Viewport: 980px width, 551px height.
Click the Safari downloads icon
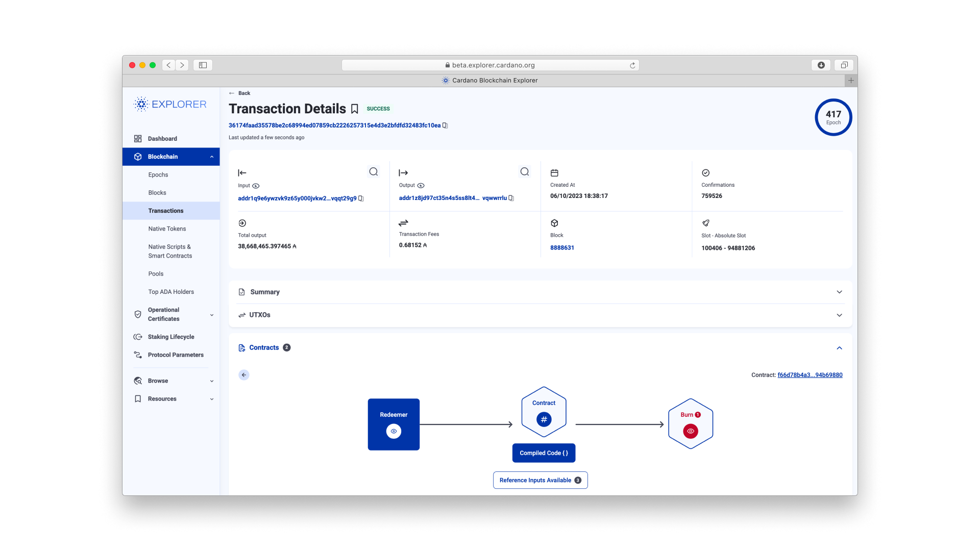pos(821,65)
